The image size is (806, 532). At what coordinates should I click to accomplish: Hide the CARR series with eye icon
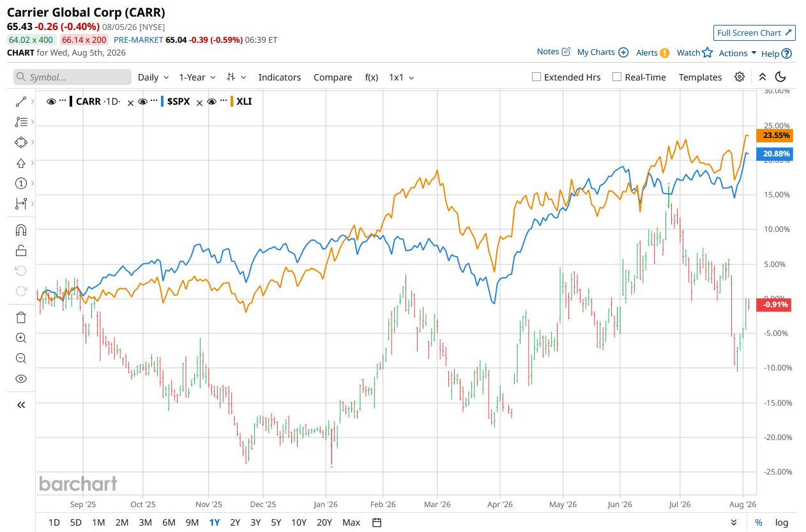coord(52,101)
